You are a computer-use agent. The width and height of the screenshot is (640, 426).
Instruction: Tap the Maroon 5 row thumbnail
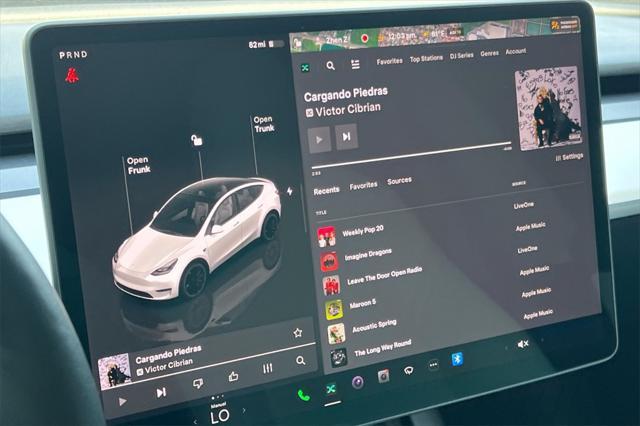(x=334, y=310)
